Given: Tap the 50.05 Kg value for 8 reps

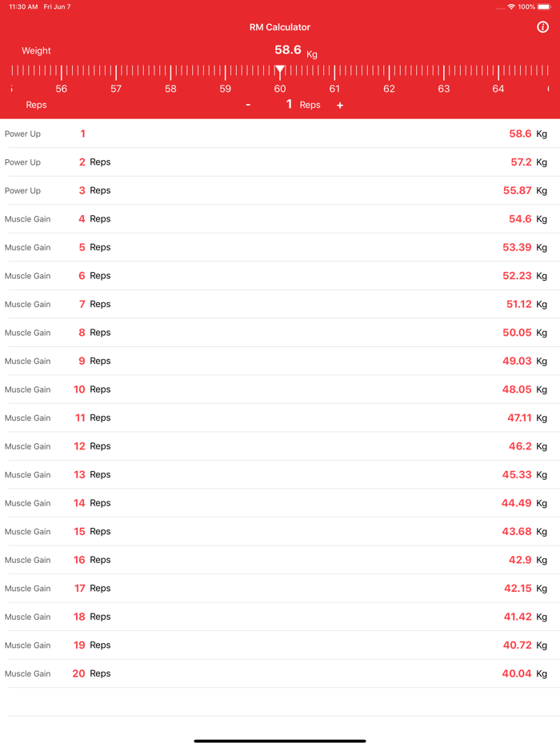Looking at the screenshot, I should click(x=522, y=332).
